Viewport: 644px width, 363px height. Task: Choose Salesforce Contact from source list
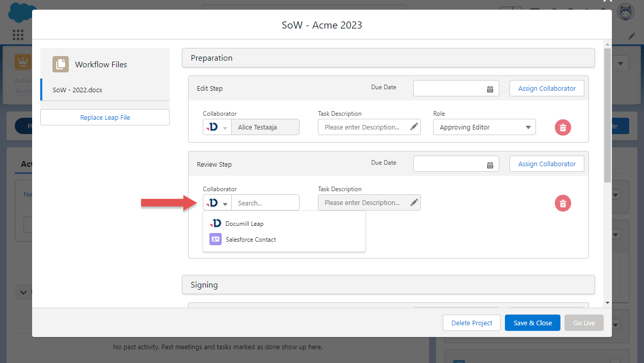250,239
